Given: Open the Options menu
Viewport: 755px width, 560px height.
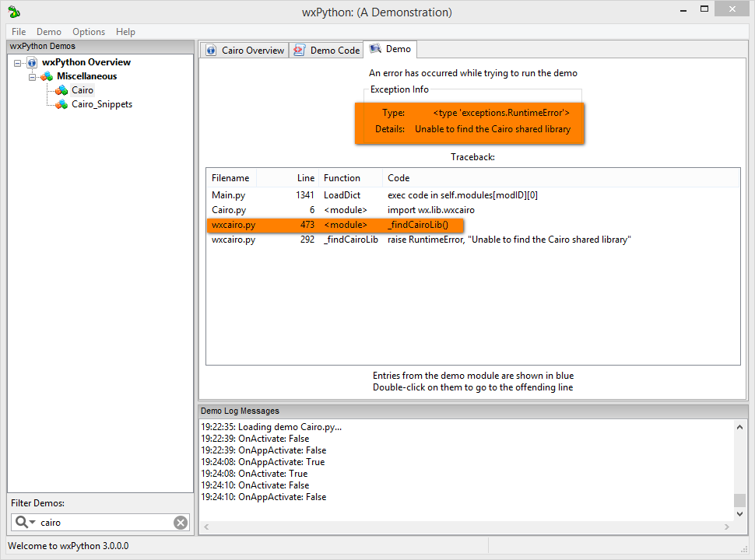Looking at the screenshot, I should click(89, 32).
